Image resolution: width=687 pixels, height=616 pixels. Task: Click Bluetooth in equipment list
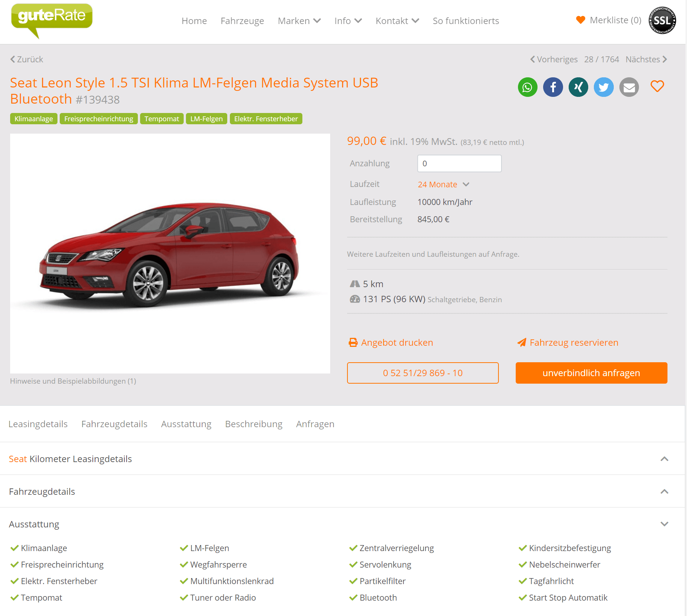(x=378, y=598)
